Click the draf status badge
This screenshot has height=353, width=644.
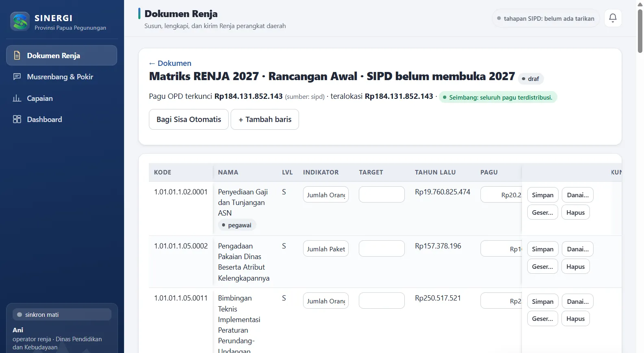click(530, 78)
